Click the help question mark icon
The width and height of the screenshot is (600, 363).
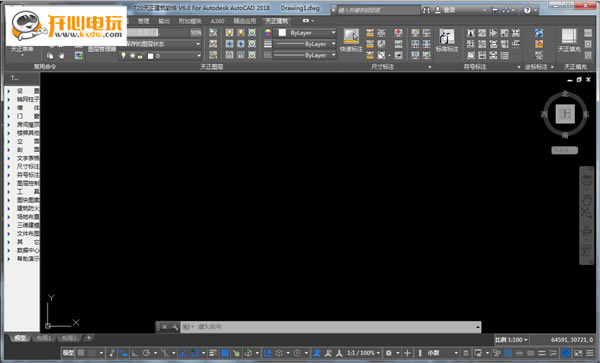[527, 10]
